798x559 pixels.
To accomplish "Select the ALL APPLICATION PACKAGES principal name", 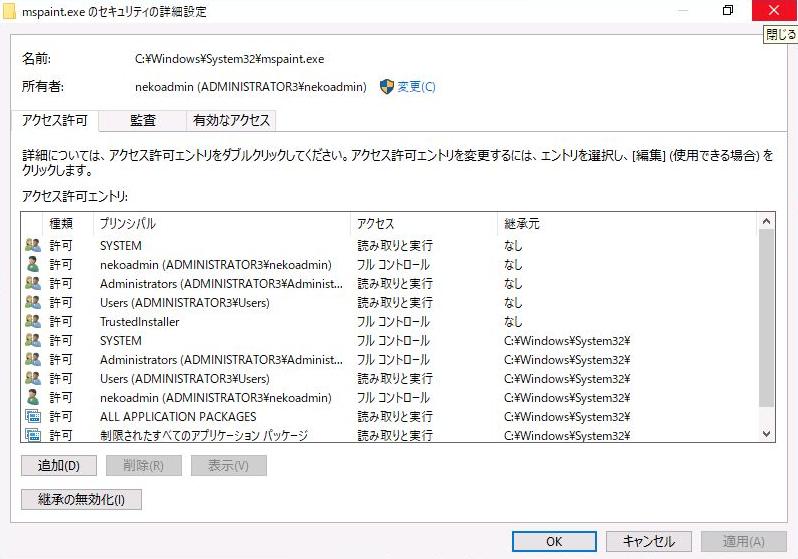I will (x=178, y=417).
